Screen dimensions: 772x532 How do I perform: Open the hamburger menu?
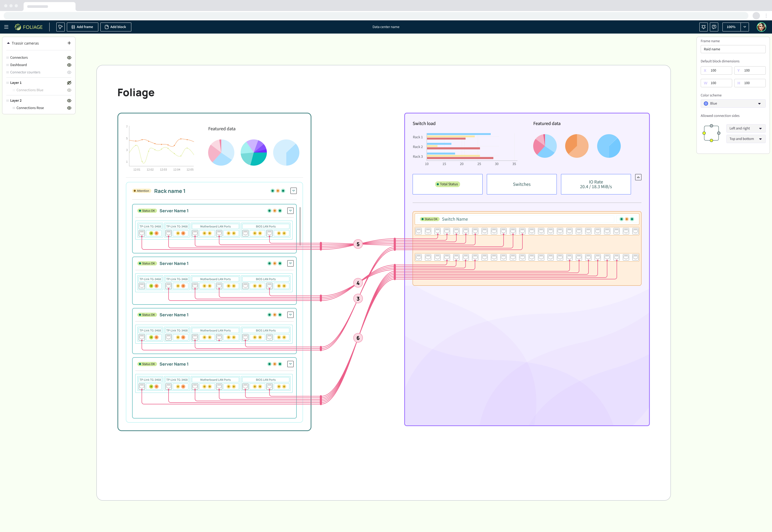tap(6, 27)
